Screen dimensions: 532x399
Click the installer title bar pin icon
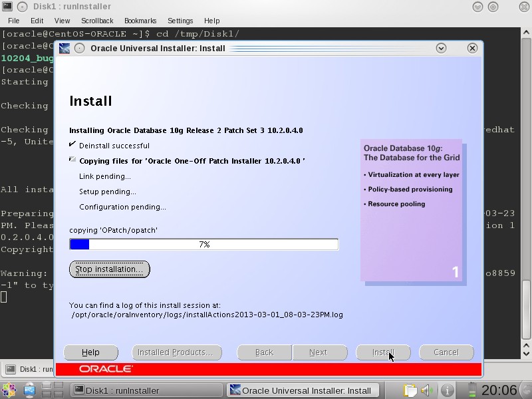coord(79,48)
